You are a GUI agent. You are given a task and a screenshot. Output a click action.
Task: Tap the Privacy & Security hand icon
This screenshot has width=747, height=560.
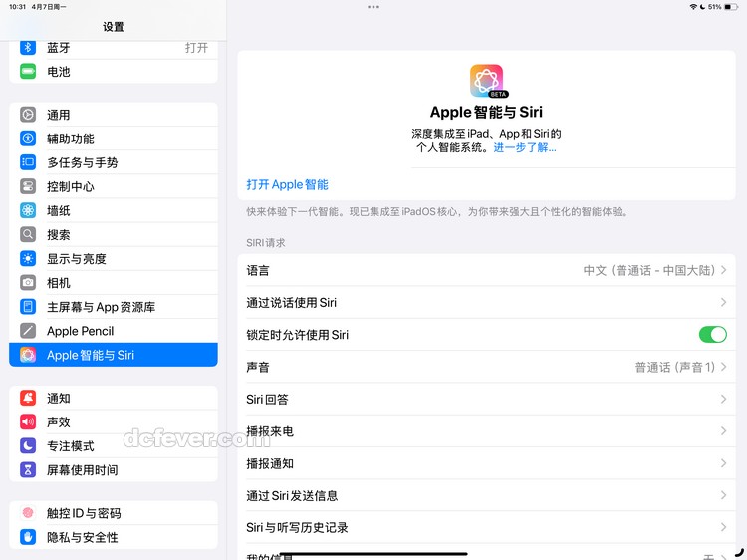(28, 537)
